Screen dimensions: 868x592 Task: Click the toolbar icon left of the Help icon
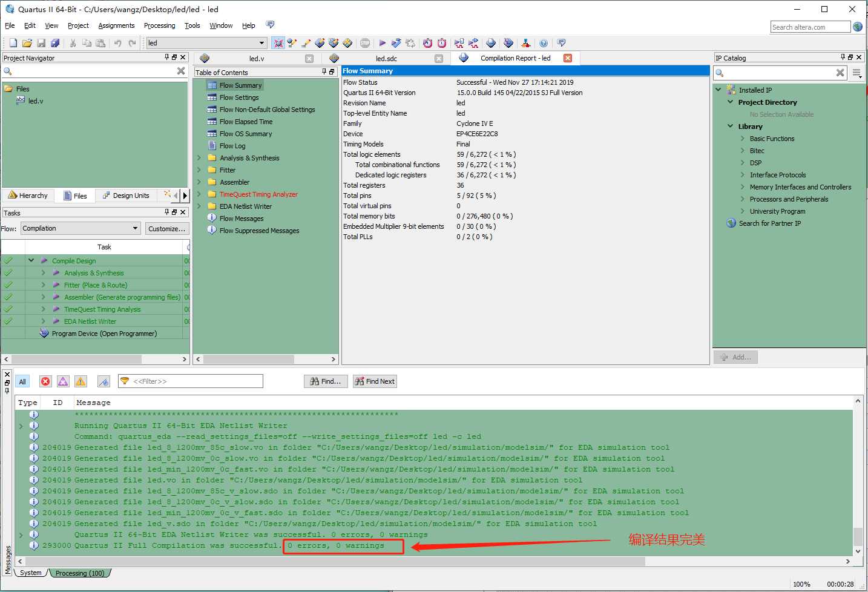(526, 43)
